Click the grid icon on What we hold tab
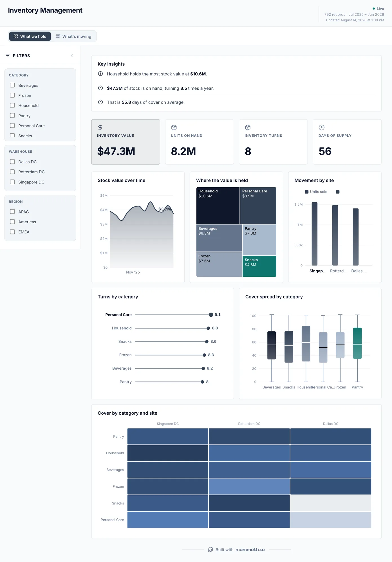The width and height of the screenshot is (392, 562). click(16, 36)
